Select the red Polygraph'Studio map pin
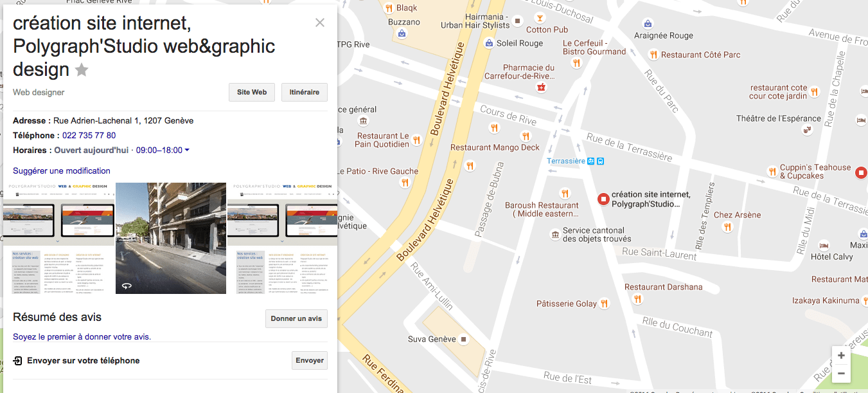868x393 pixels. point(603,199)
